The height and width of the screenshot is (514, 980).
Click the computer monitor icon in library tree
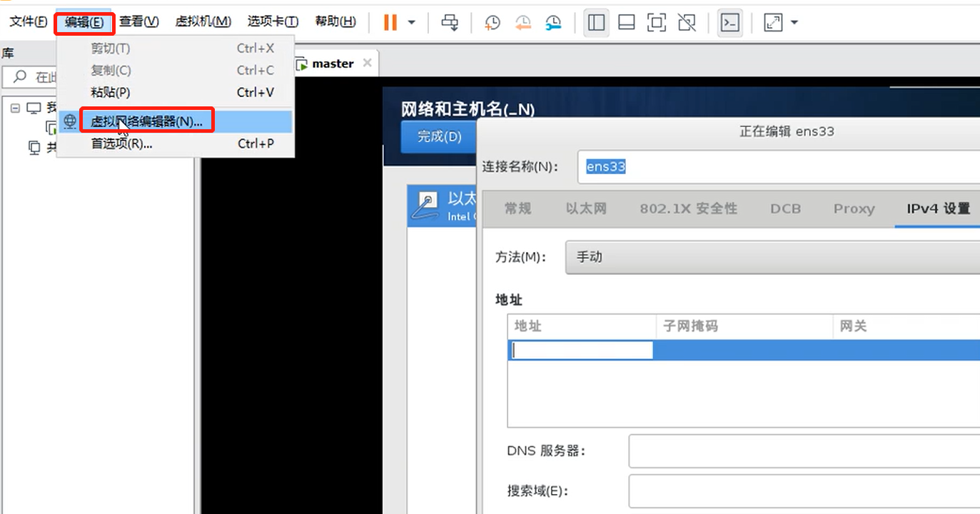pos(34,108)
